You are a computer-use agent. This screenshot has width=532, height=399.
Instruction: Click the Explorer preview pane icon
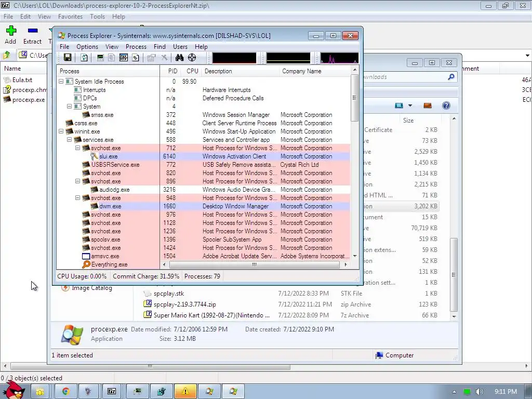pos(428,105)
